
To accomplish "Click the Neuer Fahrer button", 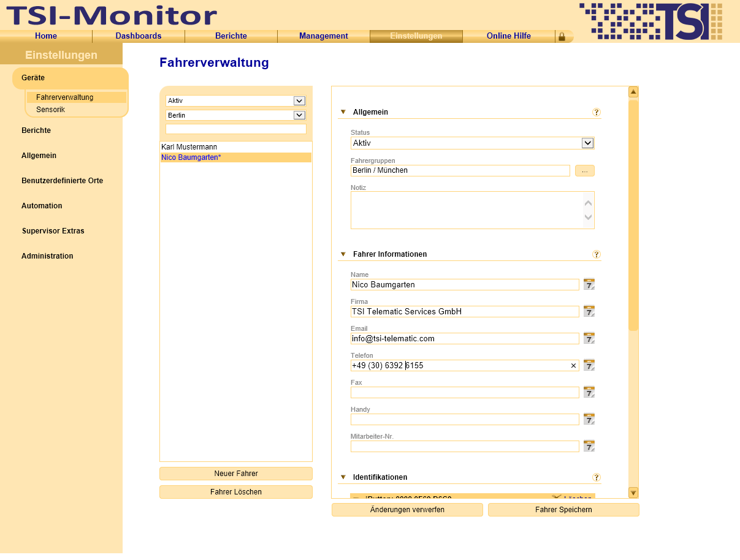I will pos(236,474).
